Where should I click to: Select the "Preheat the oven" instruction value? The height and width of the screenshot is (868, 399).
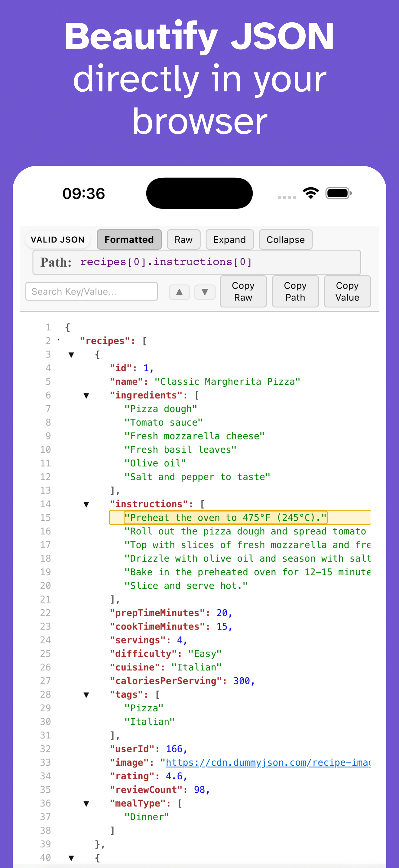(225, 518)
